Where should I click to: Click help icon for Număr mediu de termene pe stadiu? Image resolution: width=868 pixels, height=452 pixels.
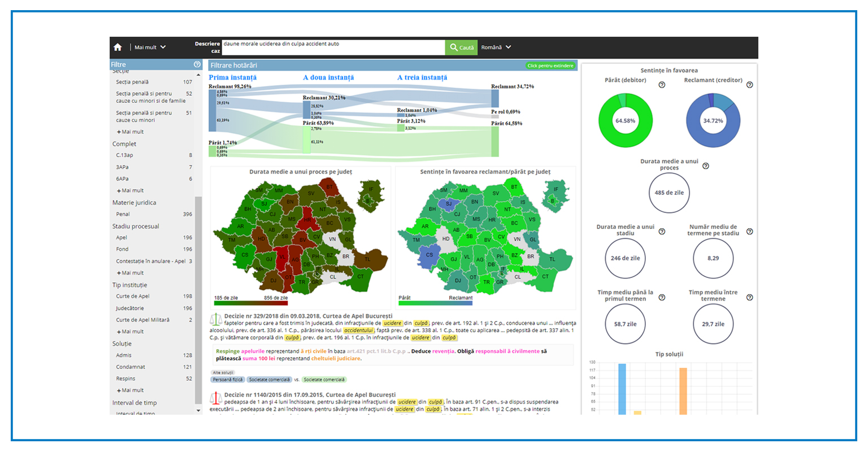749,232
